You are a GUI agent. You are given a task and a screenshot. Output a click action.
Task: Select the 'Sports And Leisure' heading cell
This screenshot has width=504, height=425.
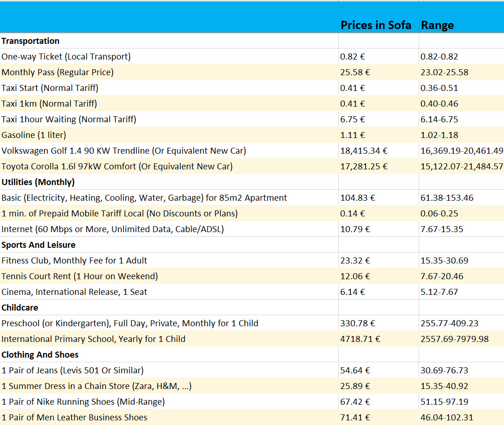tap(38, 245)
